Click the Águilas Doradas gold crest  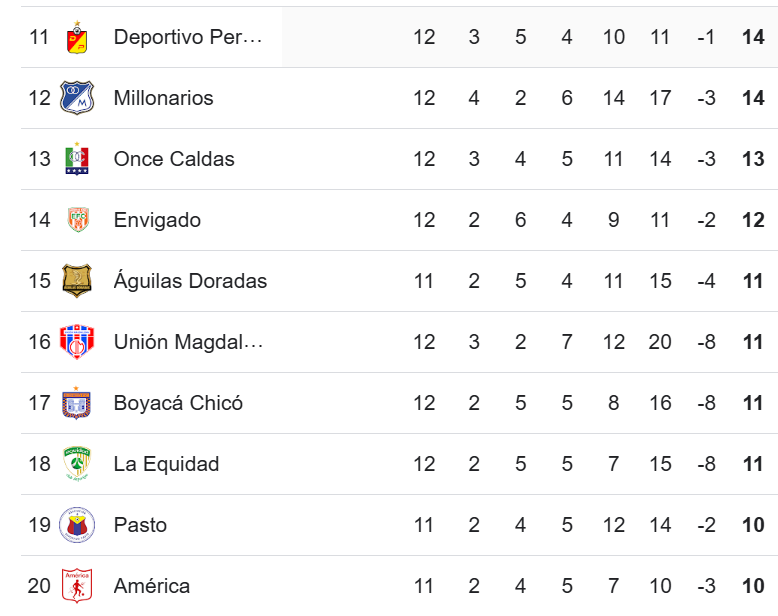pos(77,281)
